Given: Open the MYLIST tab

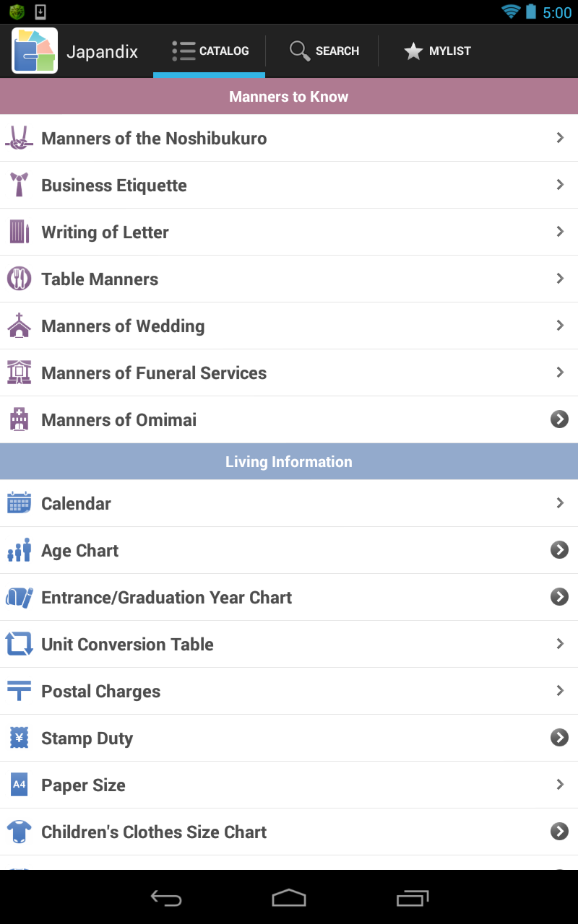Looking at the screenshot, I should (x=436, y=51).
